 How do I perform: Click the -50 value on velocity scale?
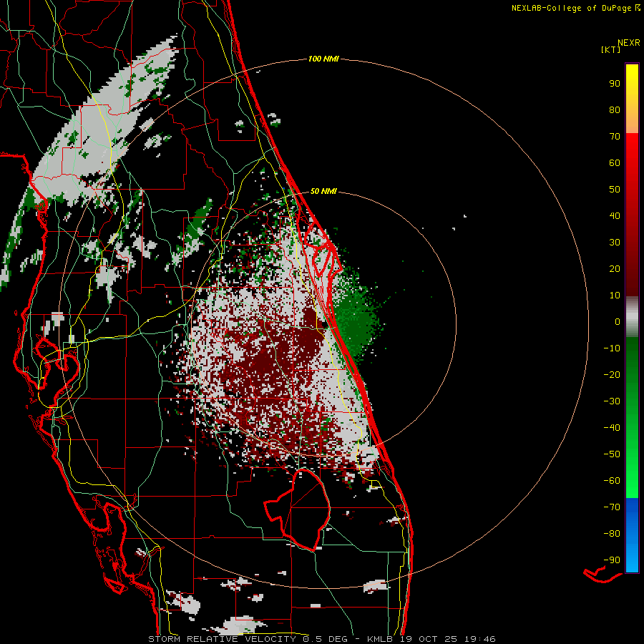612,454
